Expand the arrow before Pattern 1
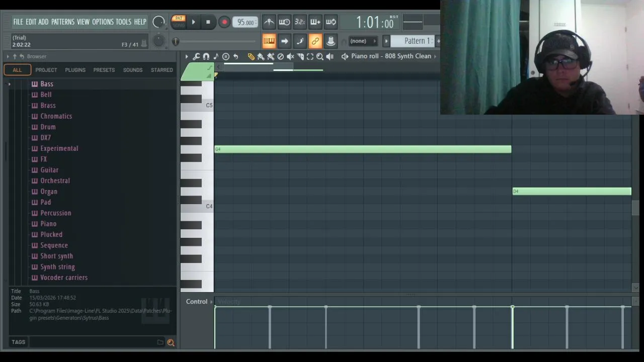This screenshot has width=644, height=362. pos(386,41)
